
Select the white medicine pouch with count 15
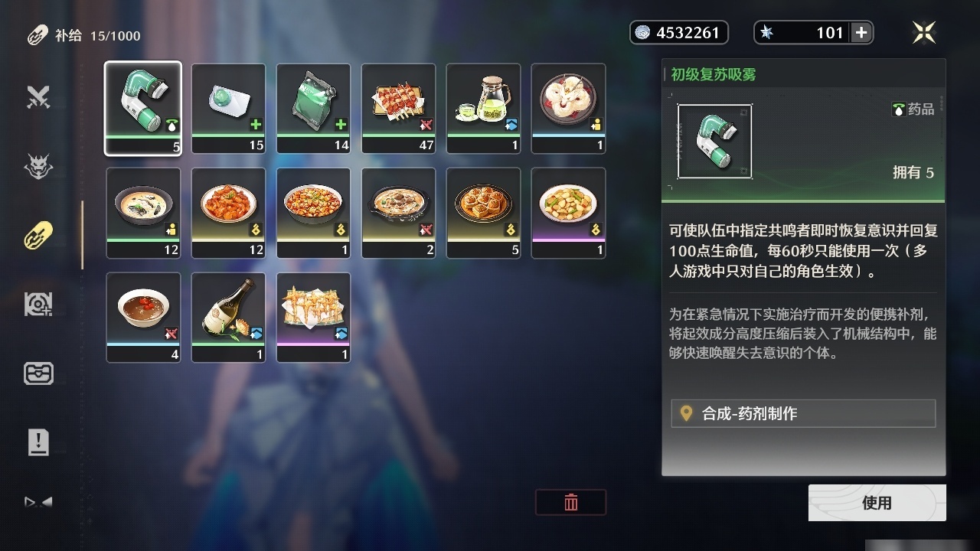pyautogui.click(x=228, y=108)
